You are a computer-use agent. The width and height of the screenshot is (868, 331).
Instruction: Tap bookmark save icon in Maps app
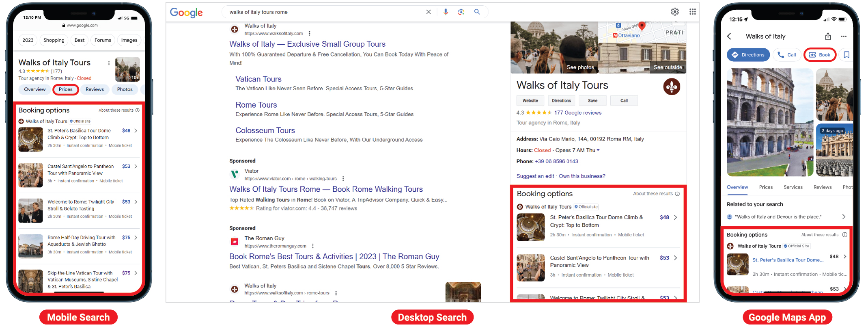click(x=846, y=55)
